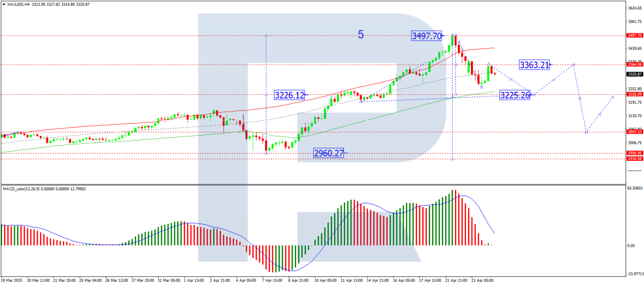Click the -33.97713 MACD scale value
Screen dimensions: 644x285
pyautogui.click(x=635, y=274)
